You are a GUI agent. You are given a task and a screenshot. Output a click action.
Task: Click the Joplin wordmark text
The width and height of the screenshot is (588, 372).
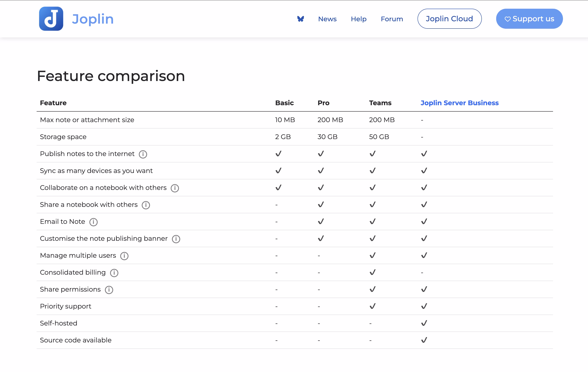pyautogui.click(x=93, y=19)
